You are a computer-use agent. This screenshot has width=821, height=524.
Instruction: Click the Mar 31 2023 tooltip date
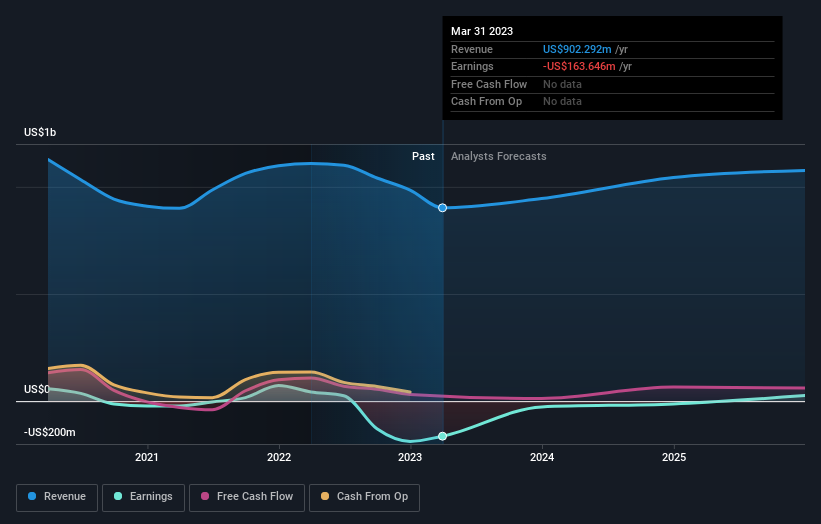click(482, 31)
